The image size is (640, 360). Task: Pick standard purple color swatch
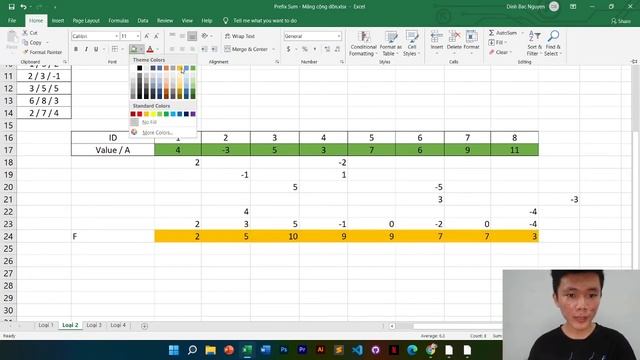point(193,114)
